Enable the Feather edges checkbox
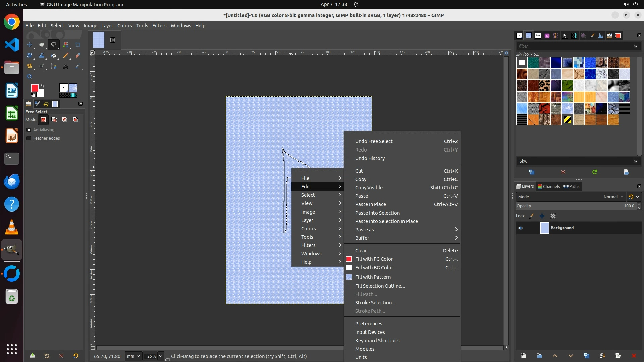Screen dimensions: 644x362 [29, 138]
